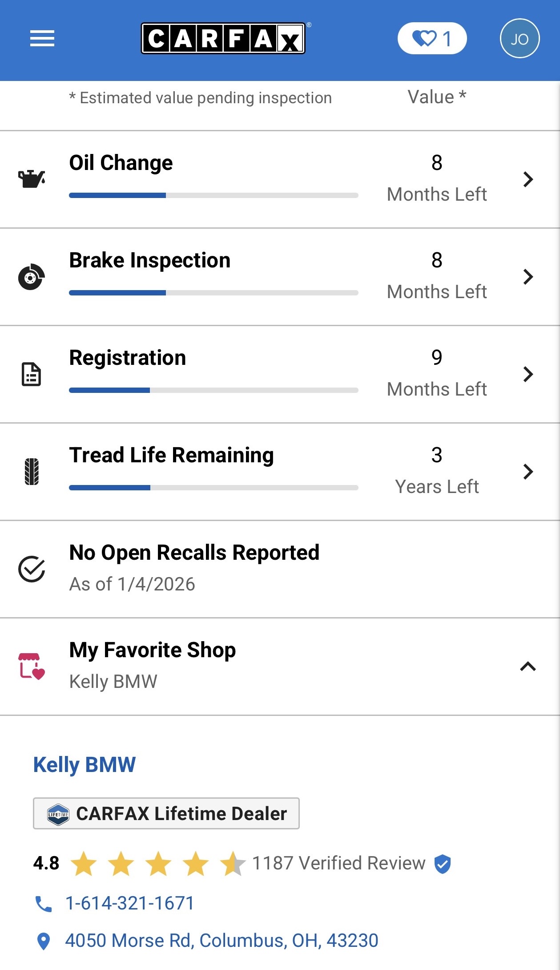Screen dimensions: 560x970
Task: Click the brake disc icon
Action: (x=31, y=277)
